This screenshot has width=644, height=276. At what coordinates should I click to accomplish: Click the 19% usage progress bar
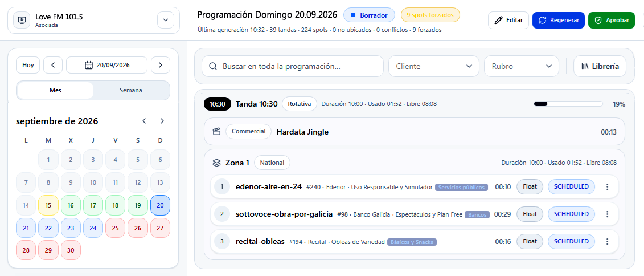tap(568, 104)
